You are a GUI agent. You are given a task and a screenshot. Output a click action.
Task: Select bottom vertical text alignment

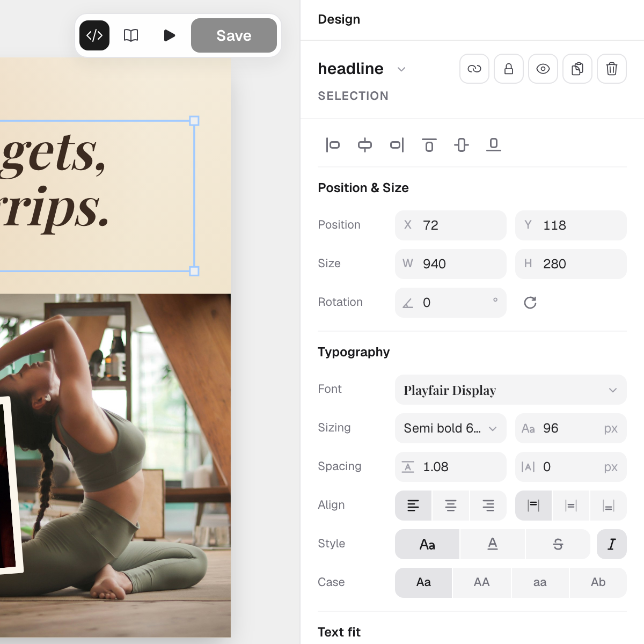point(609,506)
